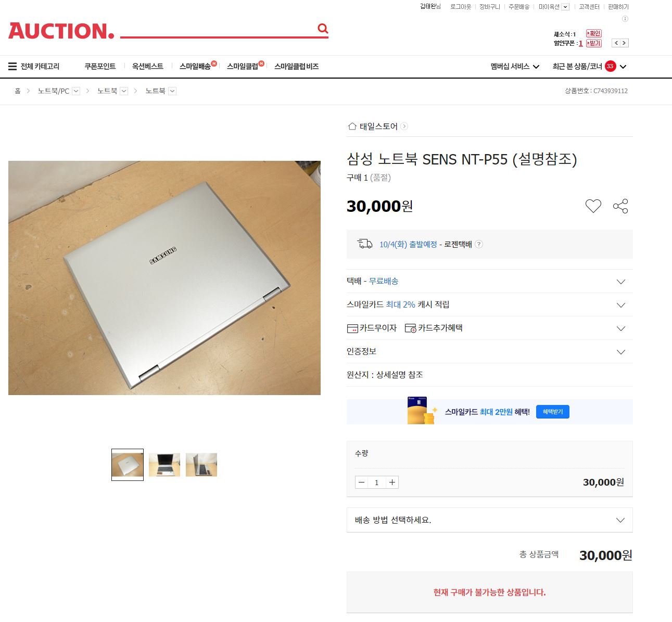672x622 pixels.
Task: Click the delivery help question mark icon
Action: 479,244
